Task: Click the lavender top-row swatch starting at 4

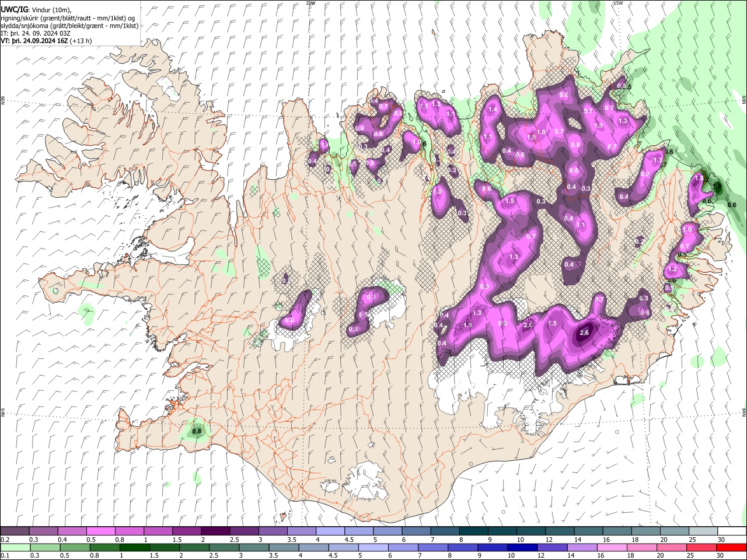Action: pyautogui.click(x=330, y=531)
